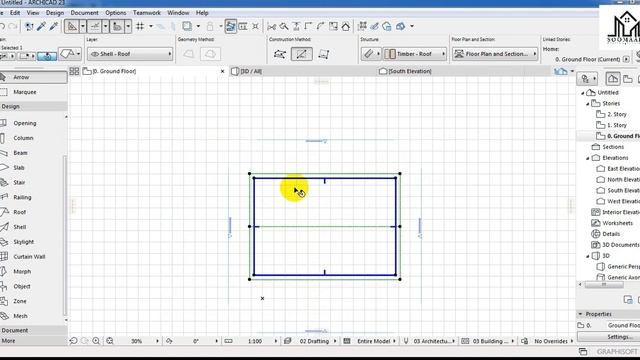Select the Arrow tool
This screenshot has width=640, height=360.
(33, 77)
